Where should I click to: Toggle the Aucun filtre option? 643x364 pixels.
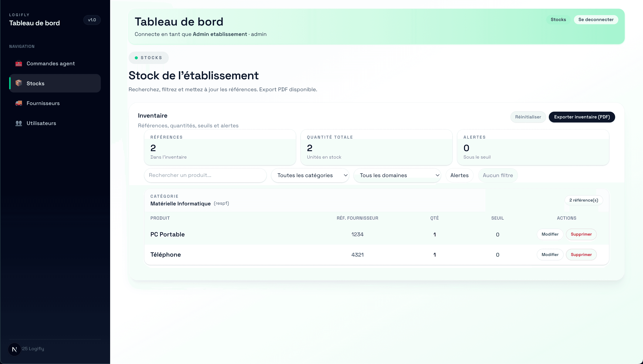click(498, 175)
